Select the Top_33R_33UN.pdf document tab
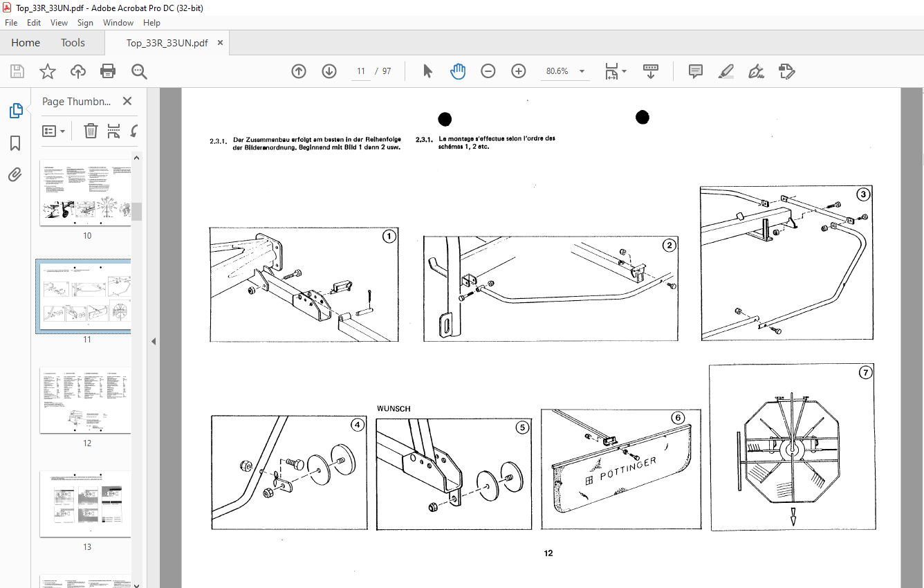Viewport: 924px width, 588px height. click(167, 43)
